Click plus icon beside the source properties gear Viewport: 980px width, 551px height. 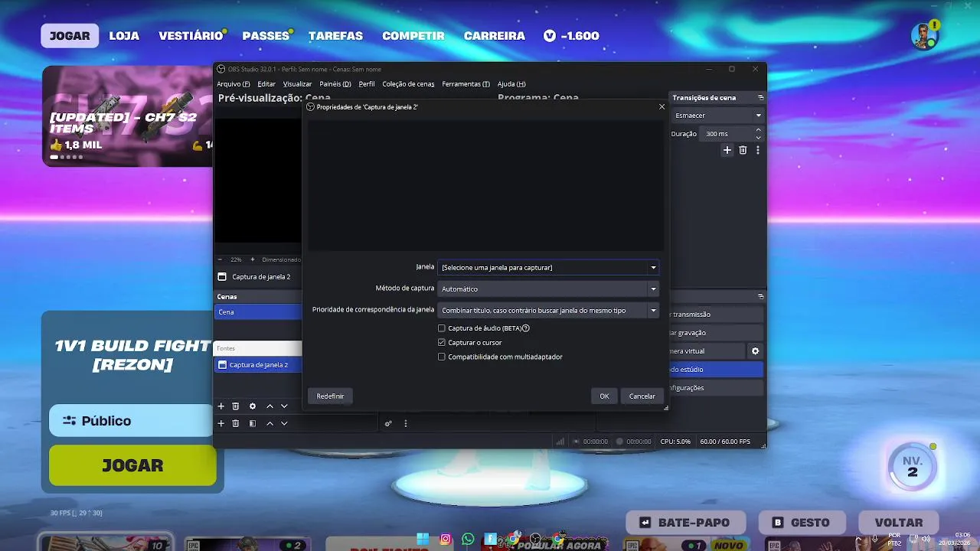click(x=221, y=406)
